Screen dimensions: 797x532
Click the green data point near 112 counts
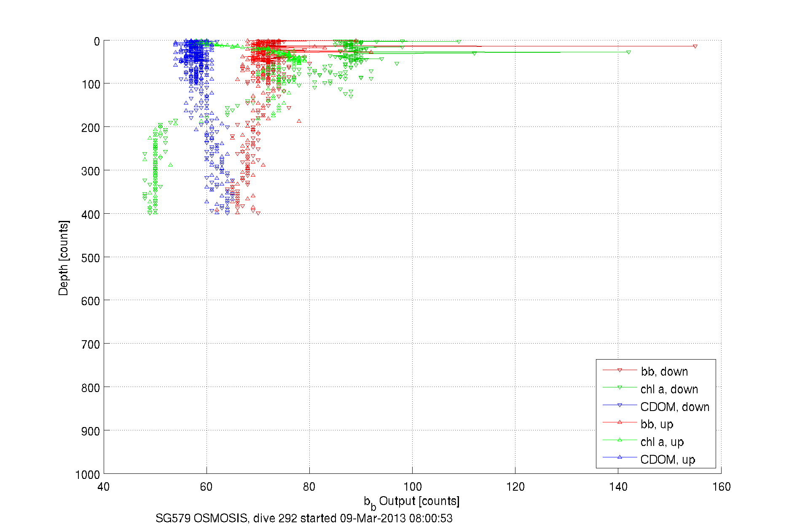[x=474, y=54]
